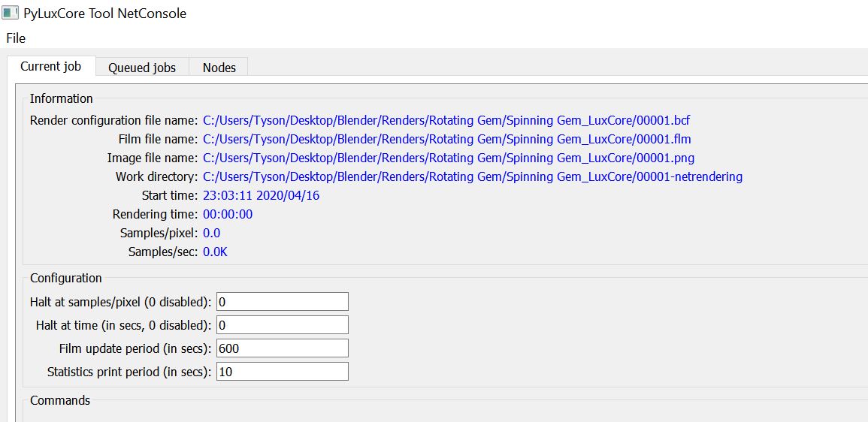Click the Statistics print period field

283,372
